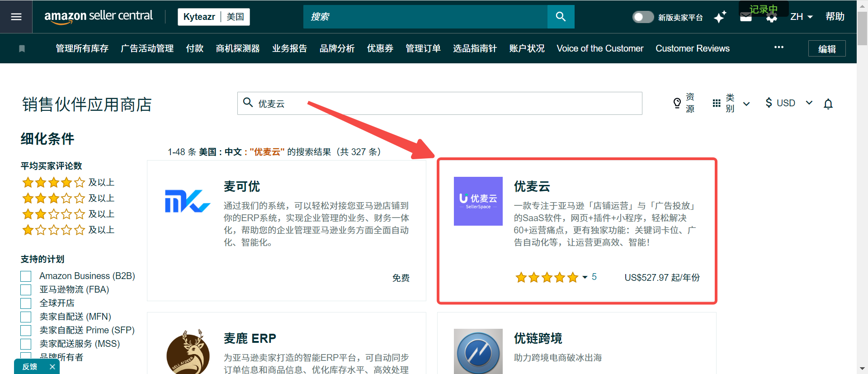Check the Amazon Business (B2B) checkbox
Viewport: 868px width, 374px height.
pyautogui.click(x=26, y=276)
